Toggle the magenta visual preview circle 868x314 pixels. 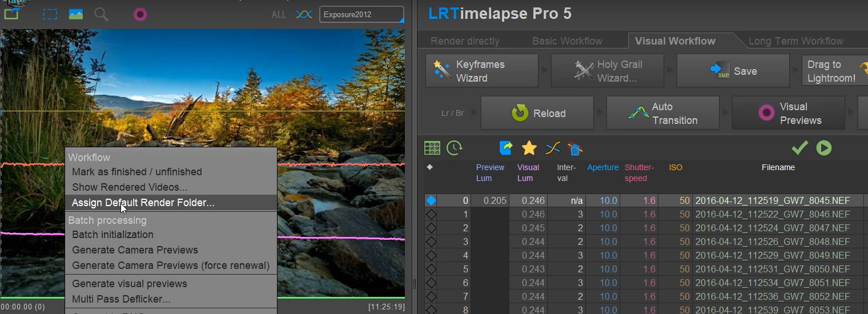(140, 14)
